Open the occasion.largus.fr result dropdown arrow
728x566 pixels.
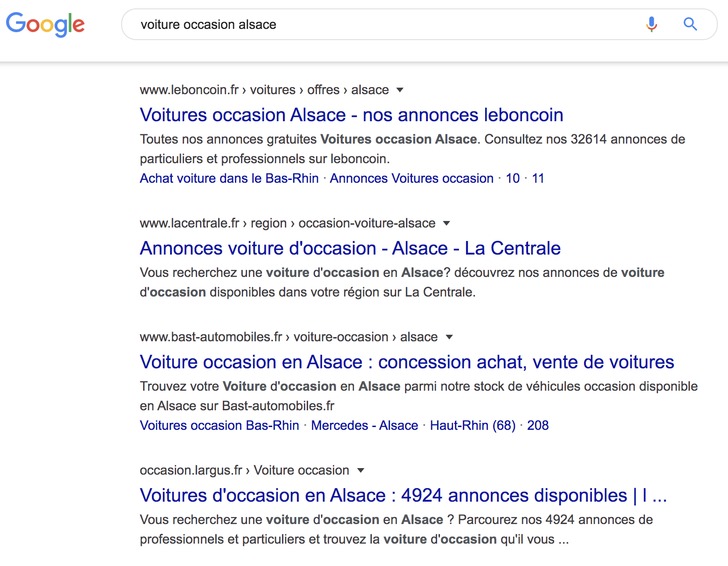click(x=360, y=470)
